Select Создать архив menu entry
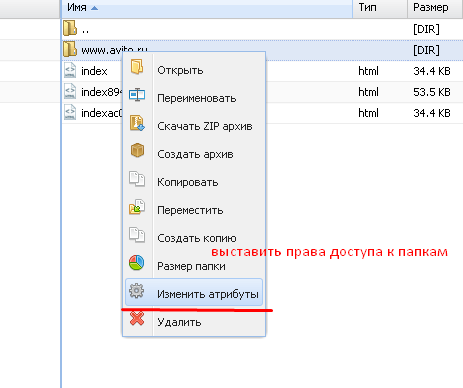Screen dimensions: 463x388 (194, 154)
